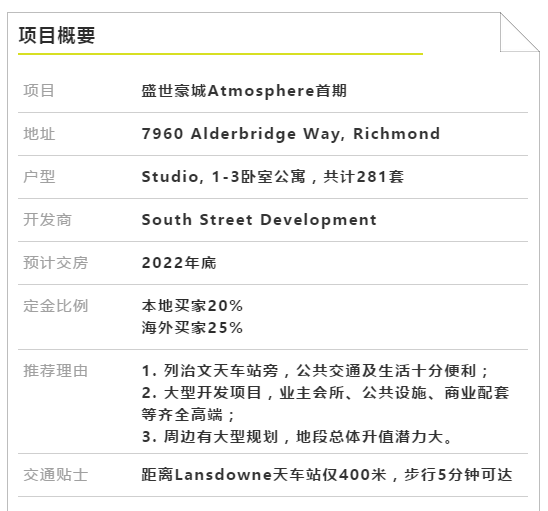Click South Street Development developer name

click(259, 220)
